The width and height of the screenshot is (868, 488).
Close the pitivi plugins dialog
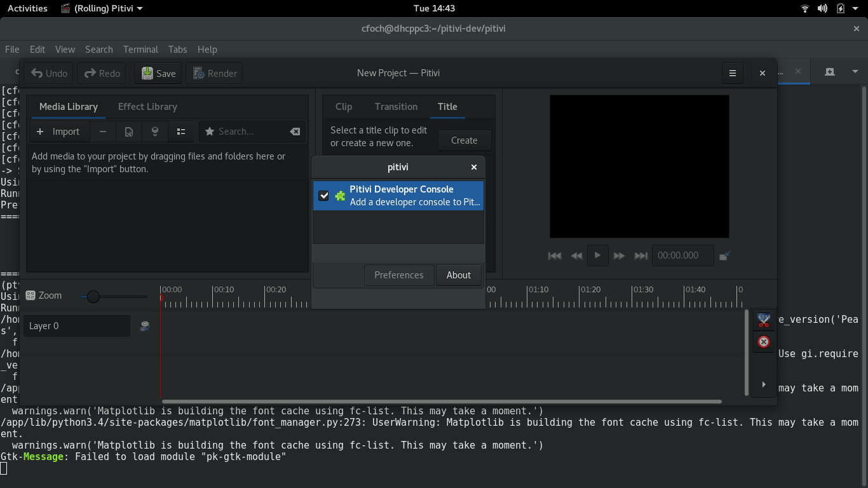473,167
